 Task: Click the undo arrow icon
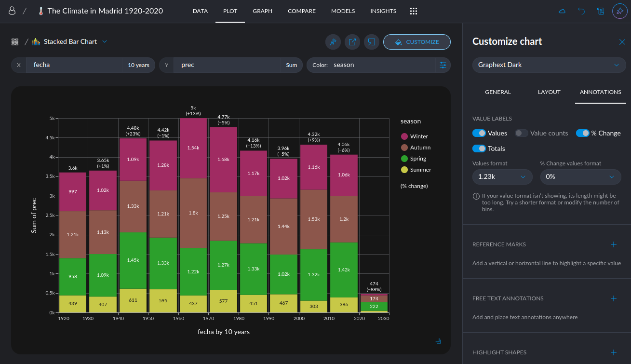click(x=581, y=11)
